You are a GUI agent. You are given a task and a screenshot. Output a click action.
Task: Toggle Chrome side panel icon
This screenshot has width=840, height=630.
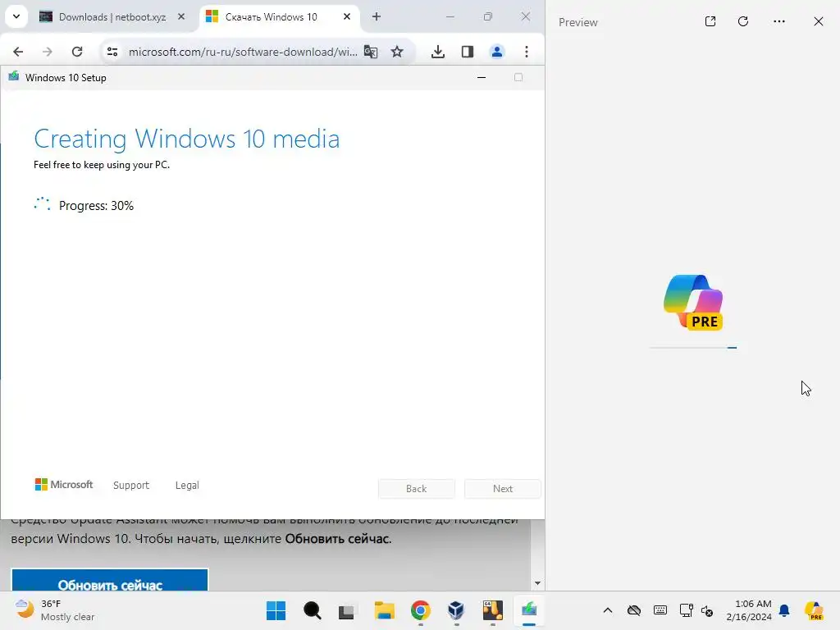coord(467,52)
